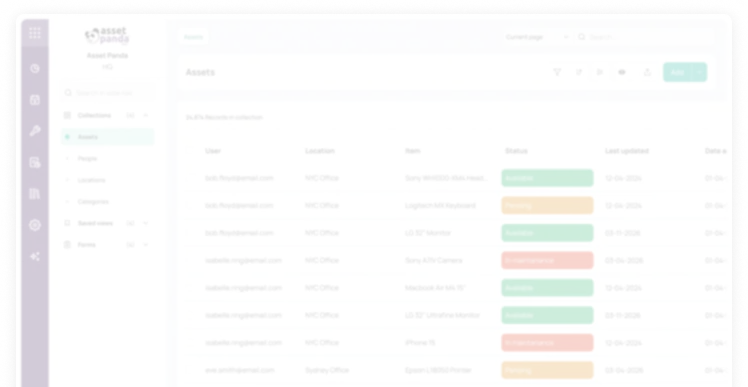Click In maintenance status for iPhone 15
Viewport: 748px width, 387px height.
point(547,343)
